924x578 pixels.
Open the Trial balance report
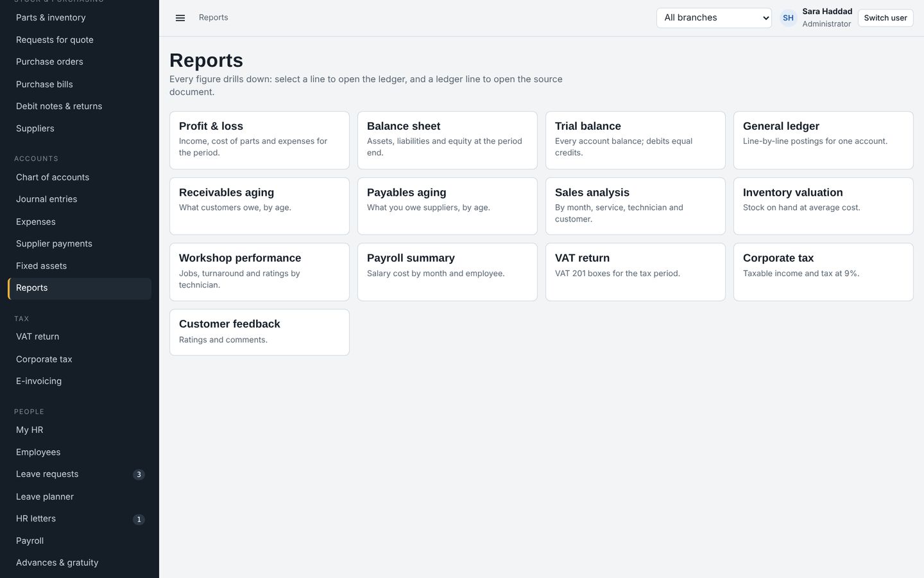click(x=635, y=140)
